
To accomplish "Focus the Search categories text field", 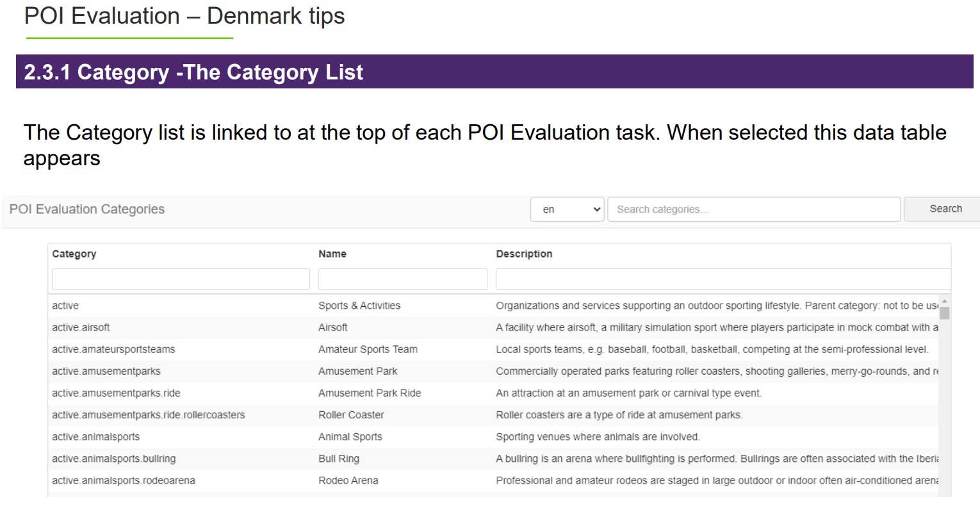I will [754, 209].
